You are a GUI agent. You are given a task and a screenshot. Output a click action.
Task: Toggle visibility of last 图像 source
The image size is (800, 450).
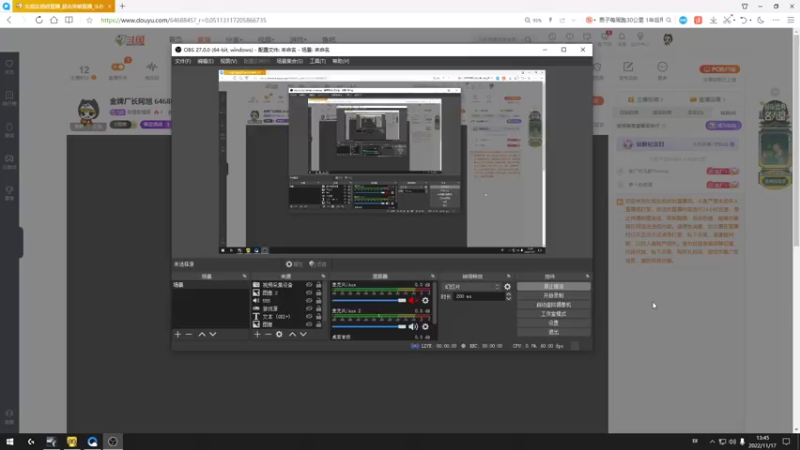309,324
